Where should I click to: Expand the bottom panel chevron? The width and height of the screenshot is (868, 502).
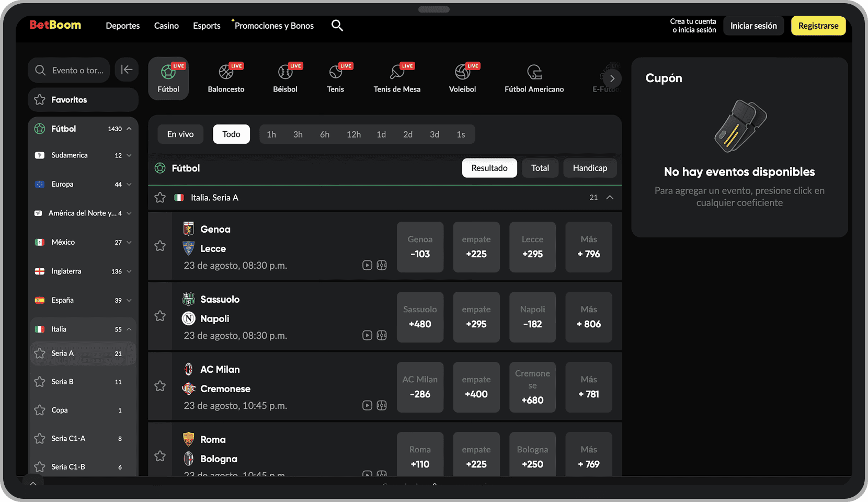pos(33,483)
